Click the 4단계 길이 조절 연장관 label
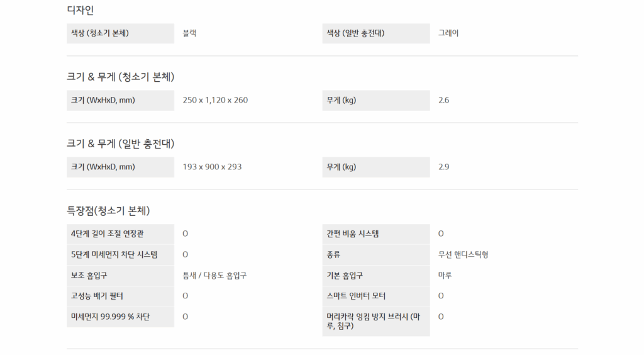Image resolution: width=644 pixels, height=355 pixels. point(108,234)
